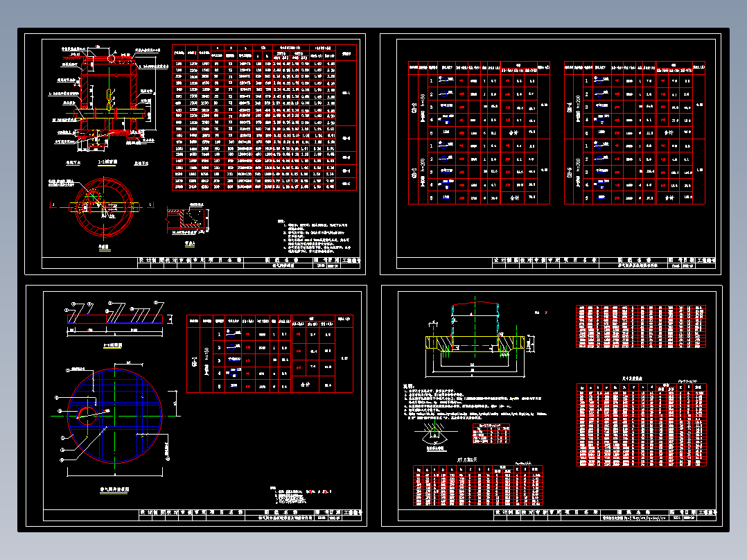
Task: Click the red circular opening in slab plan
Action: click(87, 416)
